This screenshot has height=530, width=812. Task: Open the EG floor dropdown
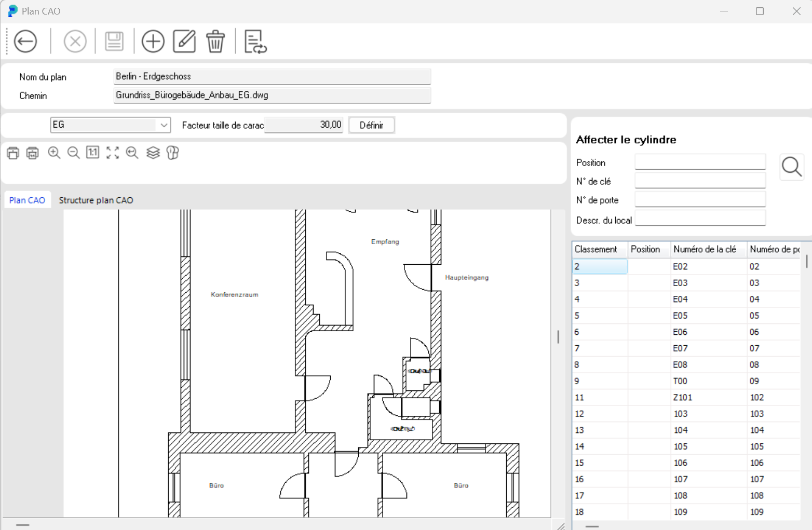[164, 125]
